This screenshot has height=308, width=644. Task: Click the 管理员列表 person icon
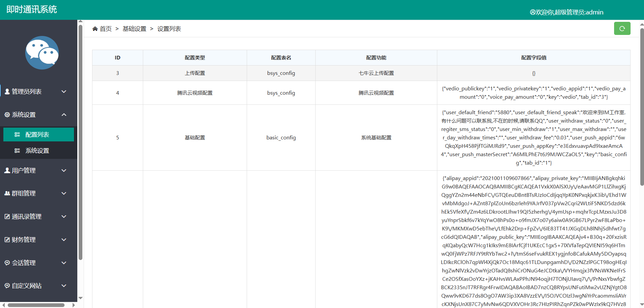click(7, 91)
